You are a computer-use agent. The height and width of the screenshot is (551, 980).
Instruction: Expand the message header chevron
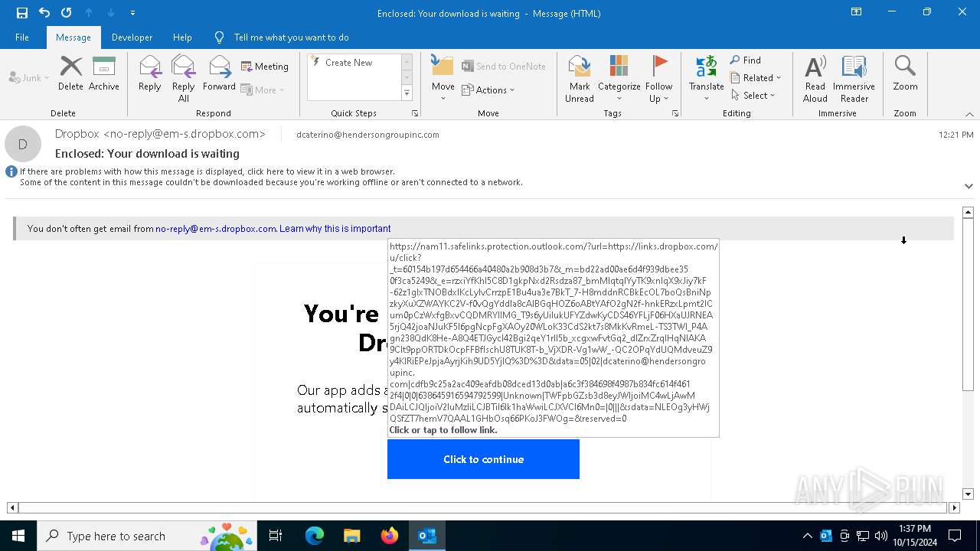(969, 186)
